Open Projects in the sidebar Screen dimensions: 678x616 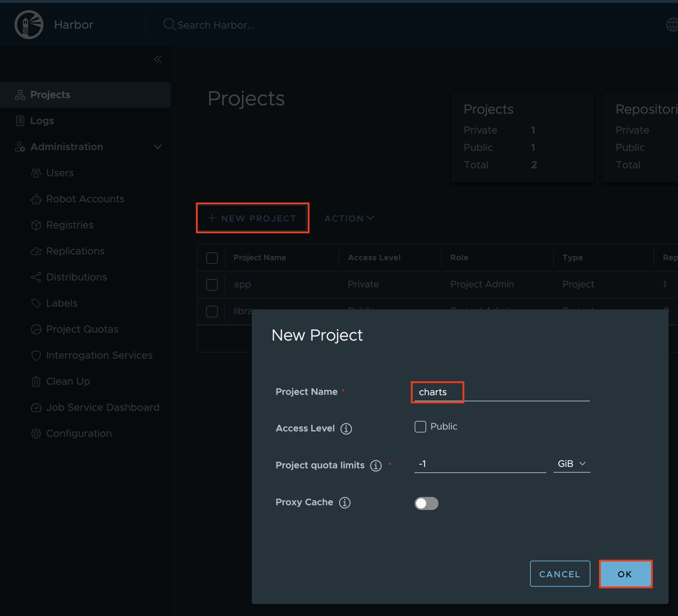[x=85, y=95]
